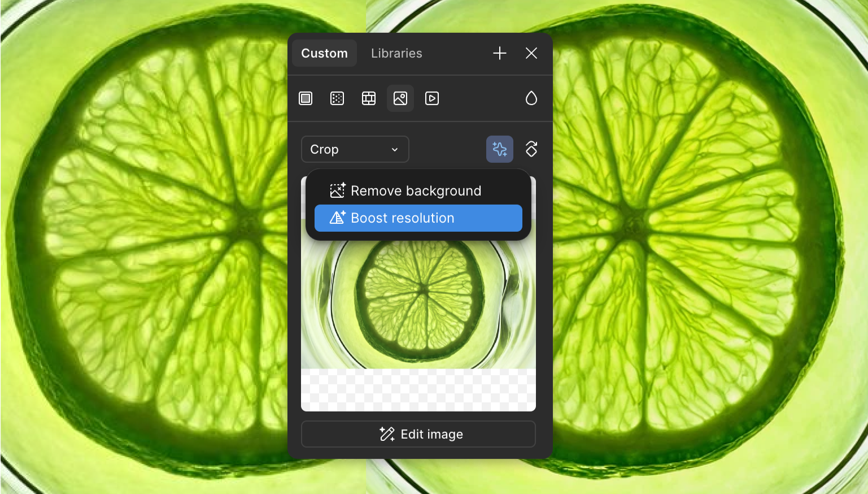Viewport: 868px width, 494px height.
Task: Click the Edit image button
Action: click(418, 434)
